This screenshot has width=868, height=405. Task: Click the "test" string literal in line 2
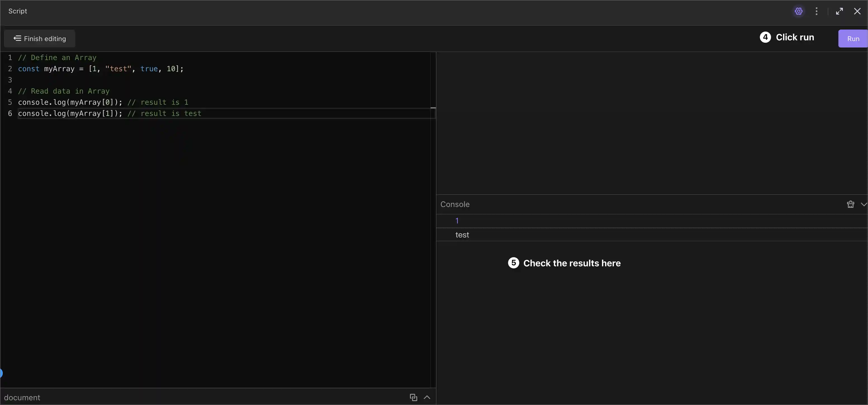coord(118,69)
